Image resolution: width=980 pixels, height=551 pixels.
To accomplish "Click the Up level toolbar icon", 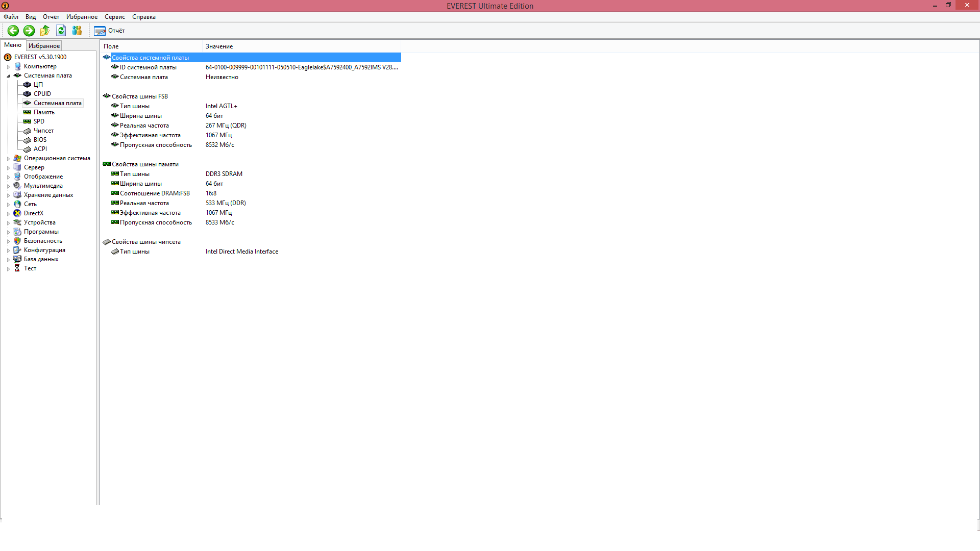I will (x=45, y=31).
